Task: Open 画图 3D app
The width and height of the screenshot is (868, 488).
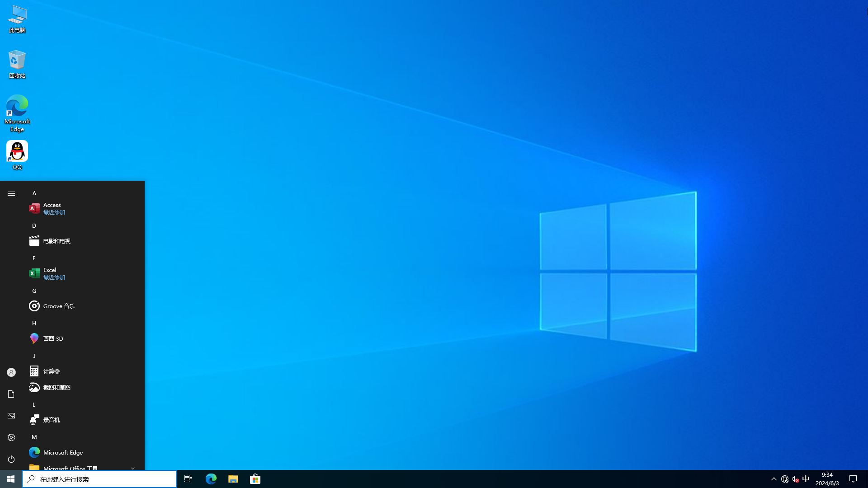Action: point(52,338)
